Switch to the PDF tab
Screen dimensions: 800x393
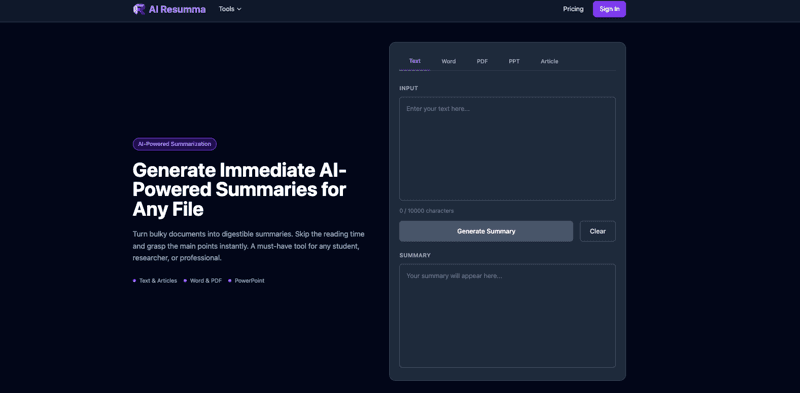(482, 61)
